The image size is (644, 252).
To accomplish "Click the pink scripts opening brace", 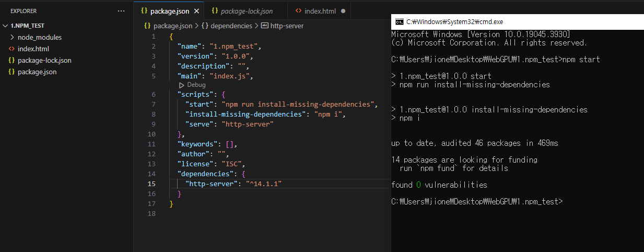I will pos(223,95).
